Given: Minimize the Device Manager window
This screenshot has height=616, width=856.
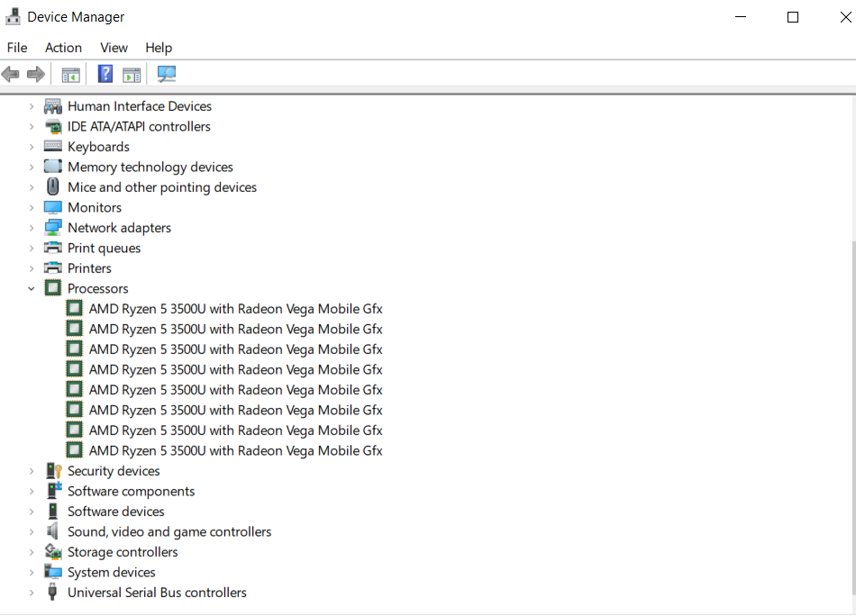Looking at the screenshot, I should (741, 17).
